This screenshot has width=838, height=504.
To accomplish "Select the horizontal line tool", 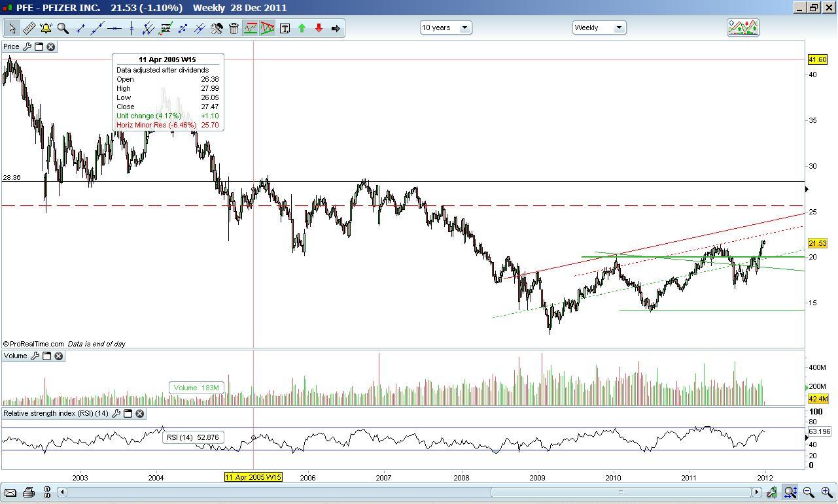I will click(114, 28).
